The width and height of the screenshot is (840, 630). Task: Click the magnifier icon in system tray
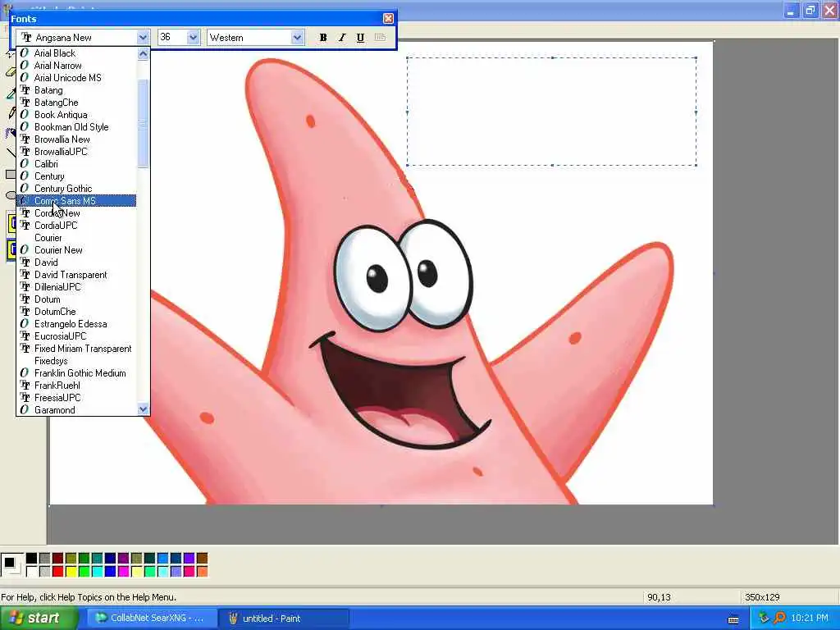click(780, 619)
